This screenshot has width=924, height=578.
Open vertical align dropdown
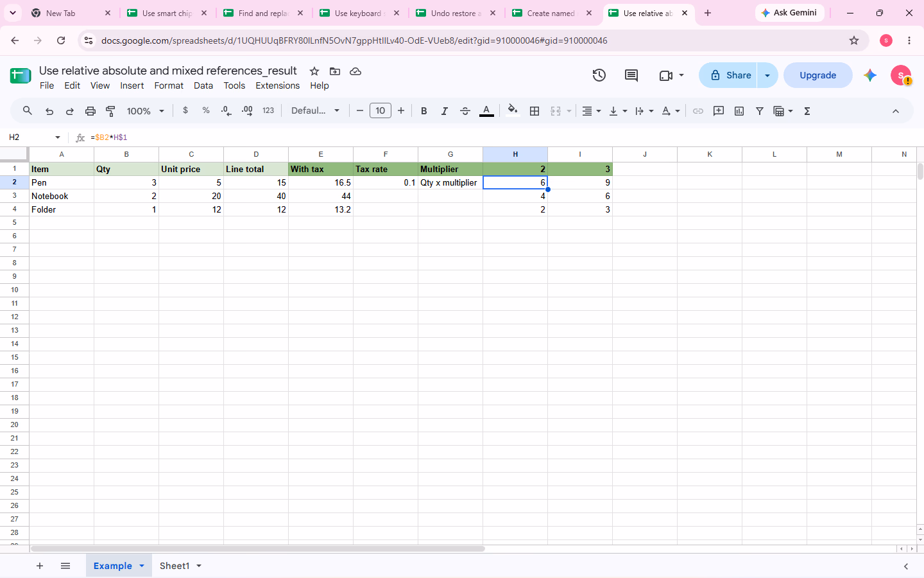[x=618, y=111]
